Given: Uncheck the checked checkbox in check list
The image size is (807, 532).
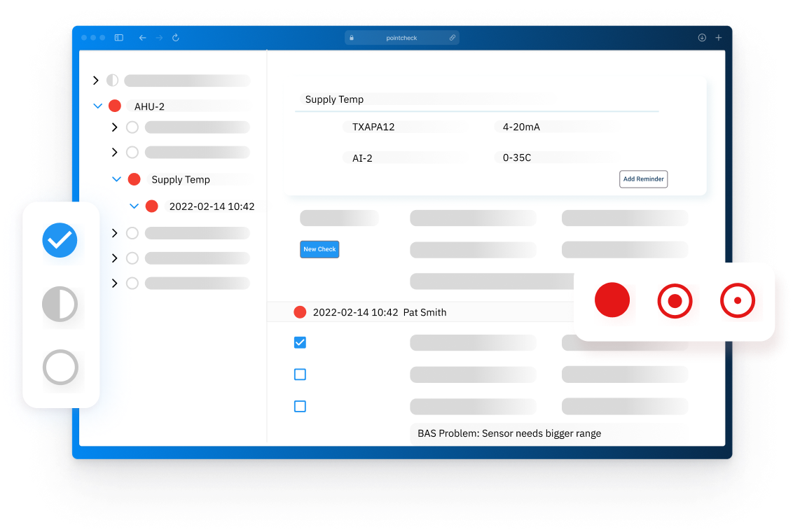Looking at the screenshot, I should 300,342.
